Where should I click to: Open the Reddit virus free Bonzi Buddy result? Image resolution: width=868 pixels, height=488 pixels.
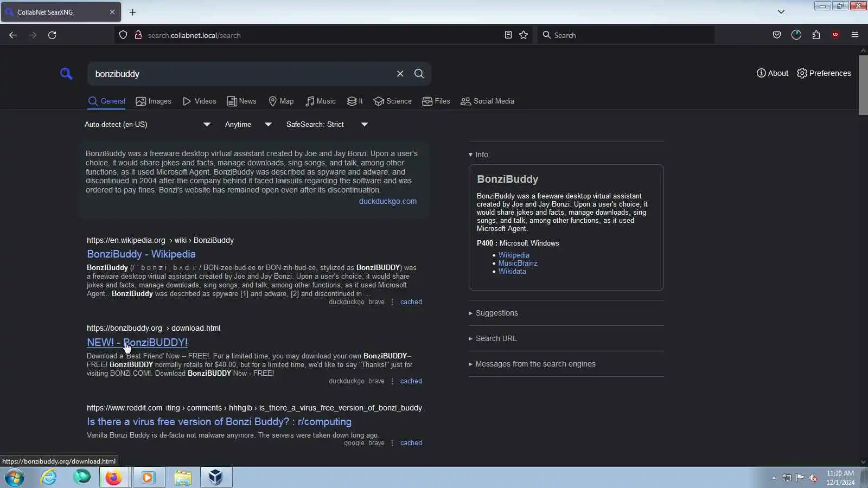219,422
